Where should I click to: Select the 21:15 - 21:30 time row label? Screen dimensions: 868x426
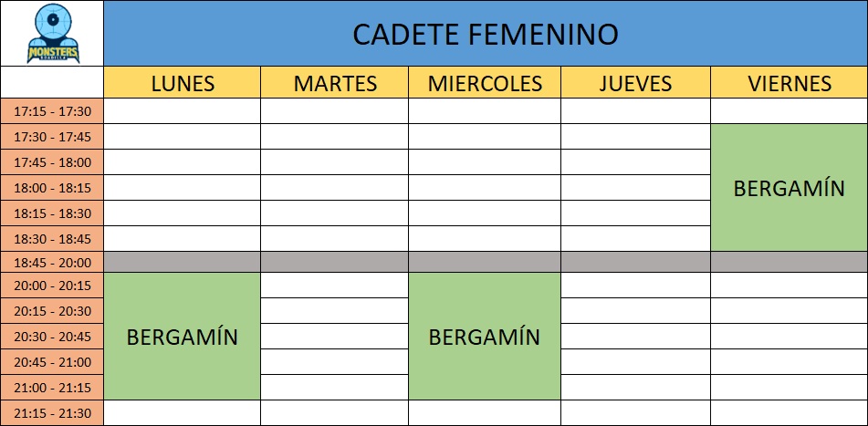52,413
